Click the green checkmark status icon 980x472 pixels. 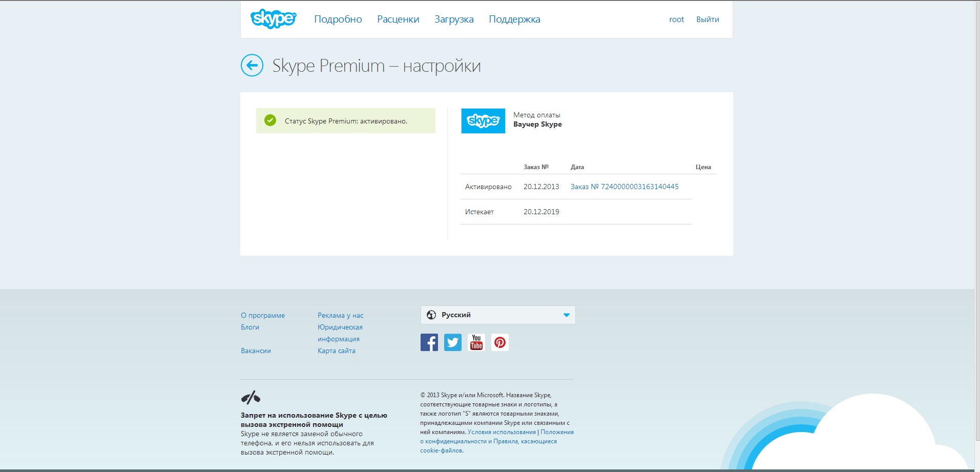[x=270, y=120]
